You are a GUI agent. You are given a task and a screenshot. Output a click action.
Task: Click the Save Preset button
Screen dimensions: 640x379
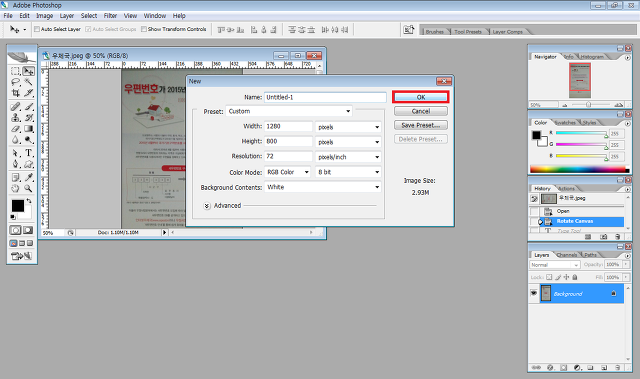(421, 125)
